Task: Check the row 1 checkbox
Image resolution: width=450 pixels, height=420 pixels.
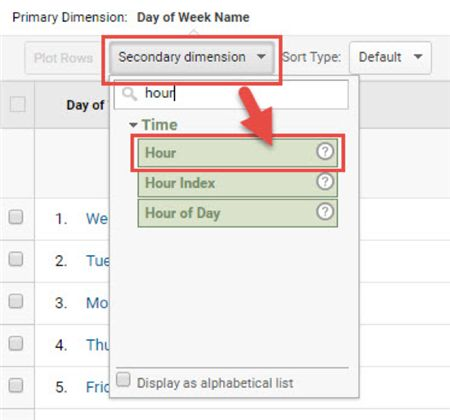Action: [16, 217]
